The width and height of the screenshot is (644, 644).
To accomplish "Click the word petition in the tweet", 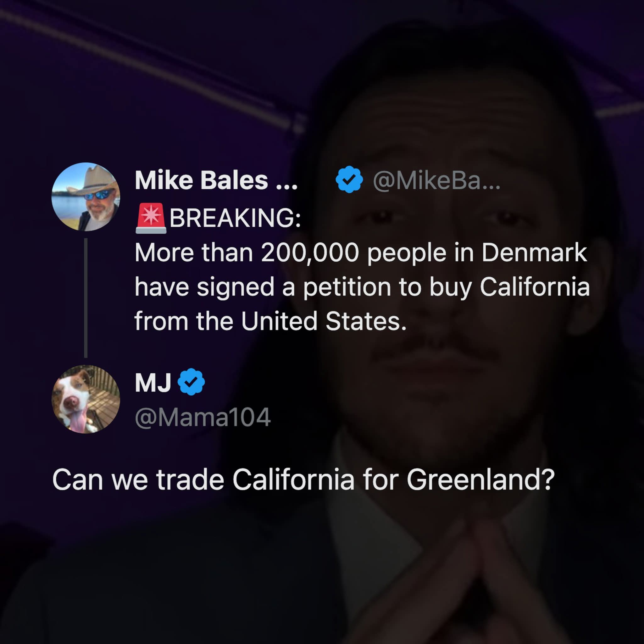I will pyautogui.click(x=347, y=287).
